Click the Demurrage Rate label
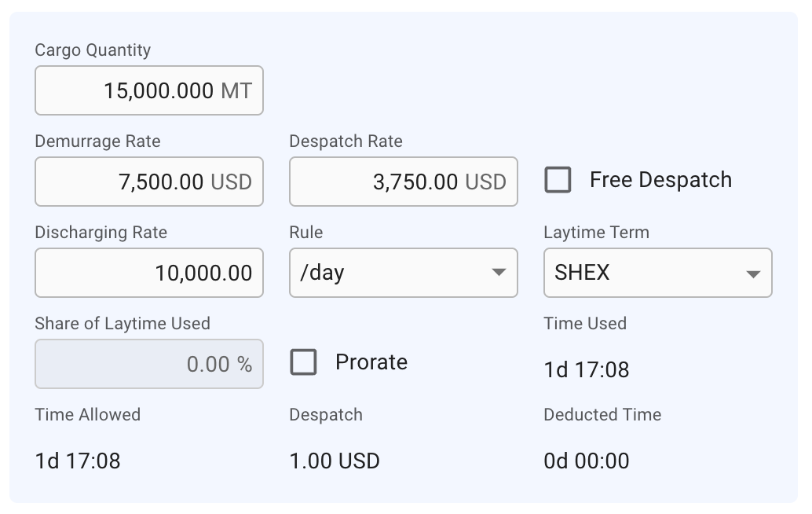The height and width of the screenshot is (514, 812). (x=97, y=141)
